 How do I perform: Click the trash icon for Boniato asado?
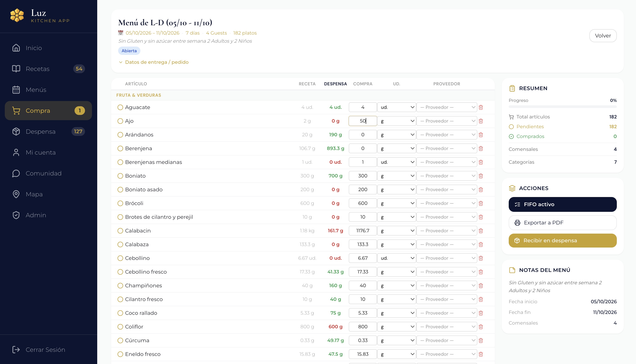tap(481, 189)
